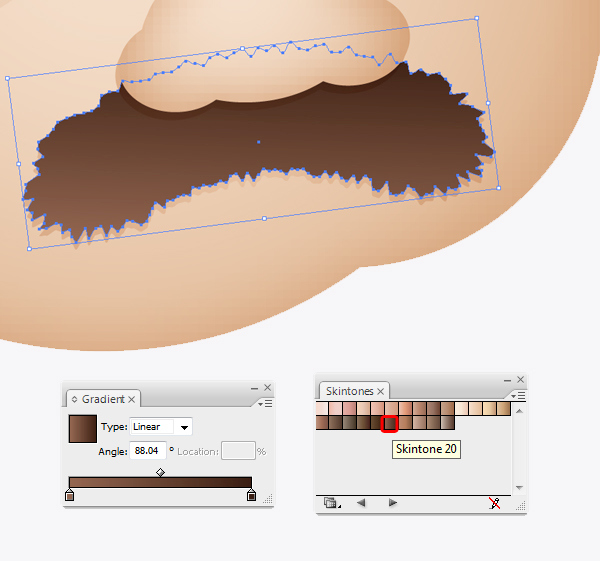Pick the last swatch in the second row
This screenshot has height=561, width=600.
(x=448, y=423)
